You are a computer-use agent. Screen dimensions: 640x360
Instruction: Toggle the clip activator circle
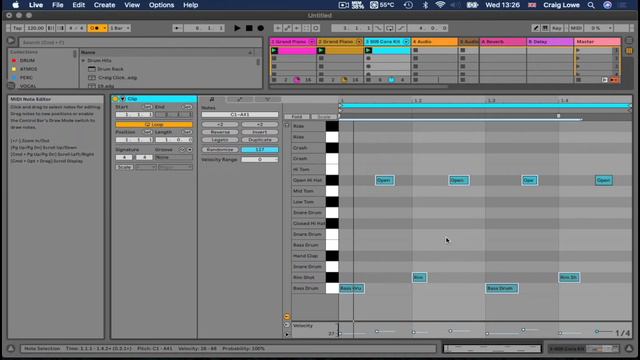coord(115,99)
